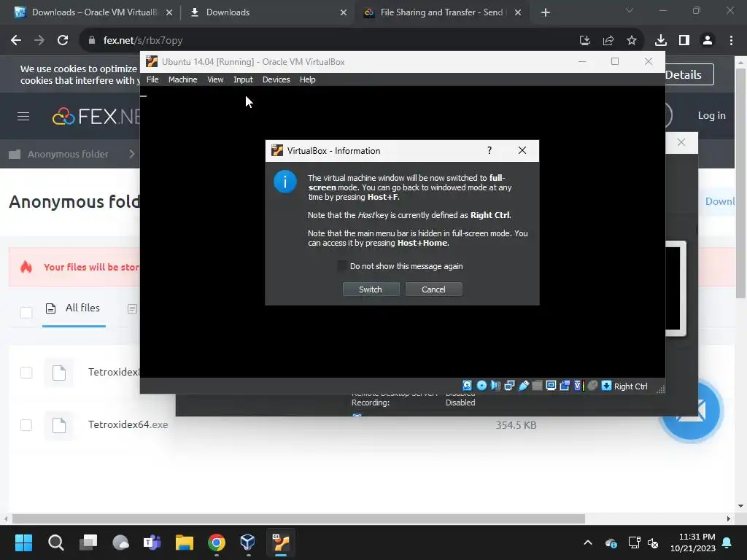
Task: Switch to Downloads – Oracle VM VirtualBox tab
Action: [93, 12]
